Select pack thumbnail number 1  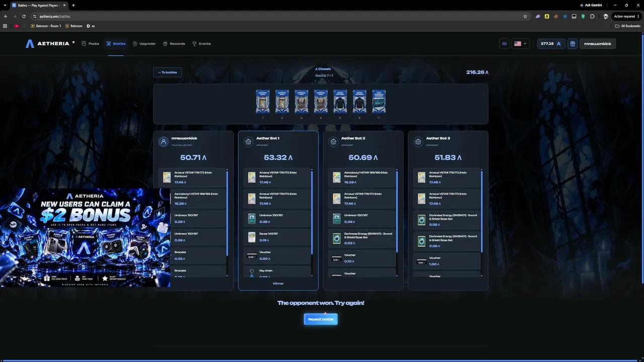pos(263,102)
